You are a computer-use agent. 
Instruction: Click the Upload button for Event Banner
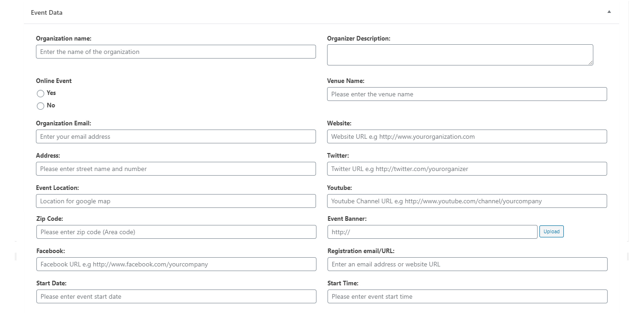pos(551,231)
